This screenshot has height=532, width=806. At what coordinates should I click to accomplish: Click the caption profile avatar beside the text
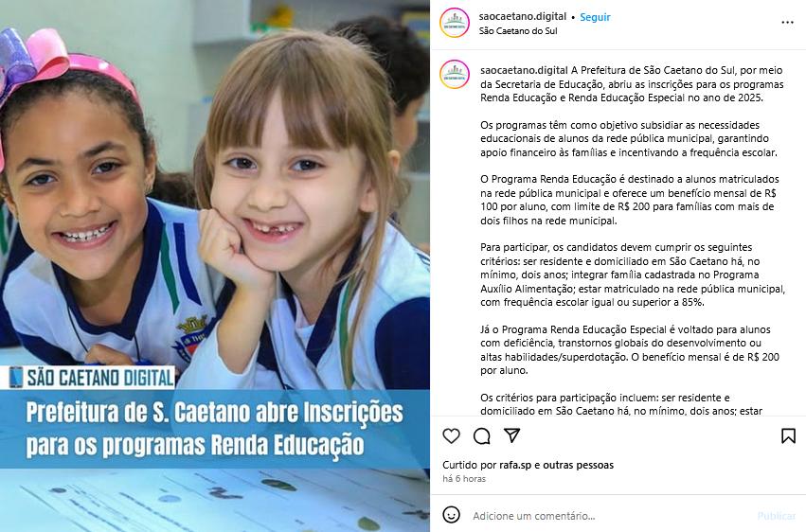455,75
